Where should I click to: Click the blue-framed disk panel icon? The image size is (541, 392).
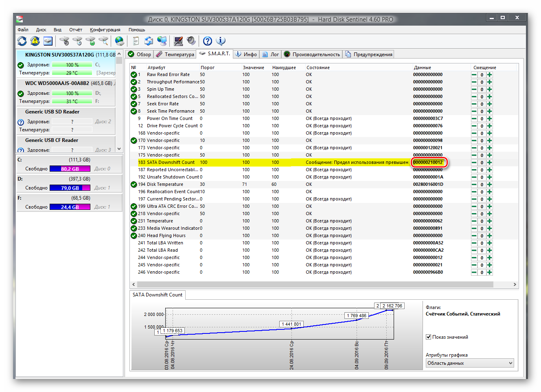tap(48, 41)
